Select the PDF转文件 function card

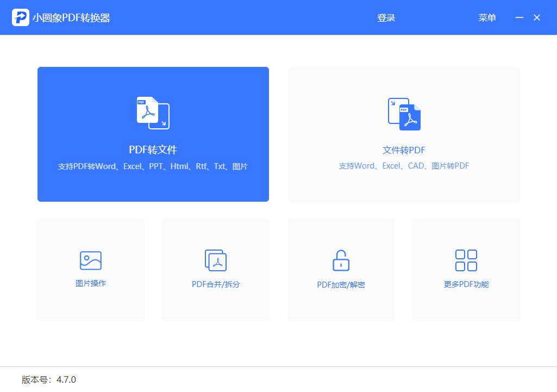coord(153,134)
